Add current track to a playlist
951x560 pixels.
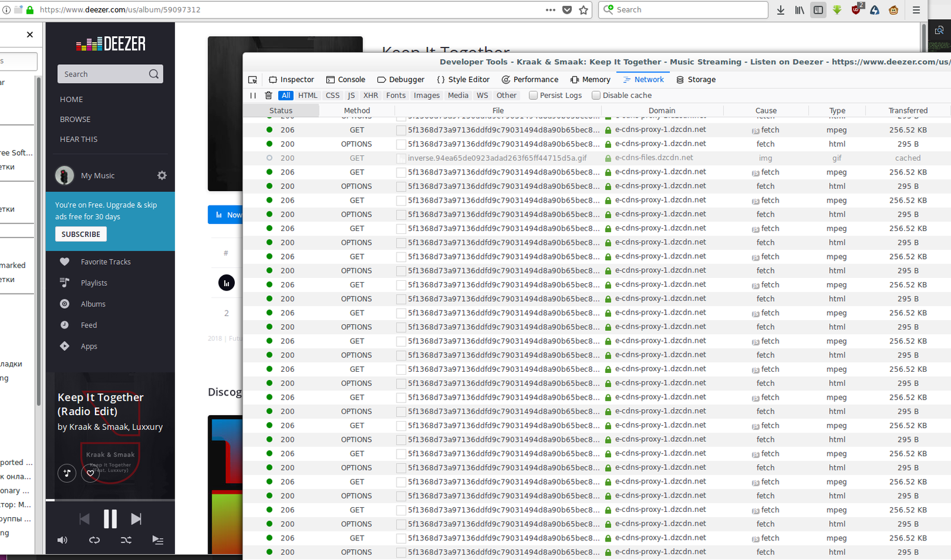[x=67, y=473]
